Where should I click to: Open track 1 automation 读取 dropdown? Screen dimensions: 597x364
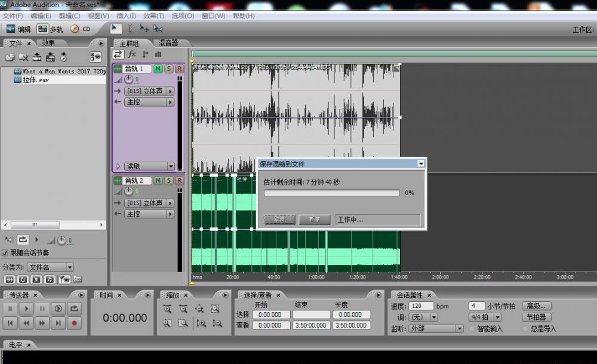[149, 166]
